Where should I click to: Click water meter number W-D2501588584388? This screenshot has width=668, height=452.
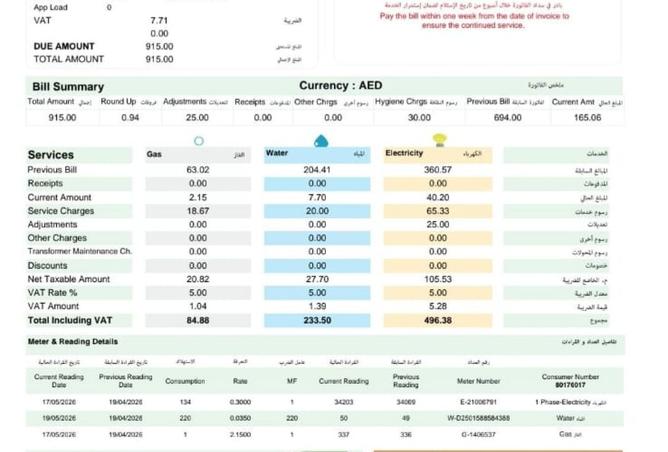coord(478,418)
